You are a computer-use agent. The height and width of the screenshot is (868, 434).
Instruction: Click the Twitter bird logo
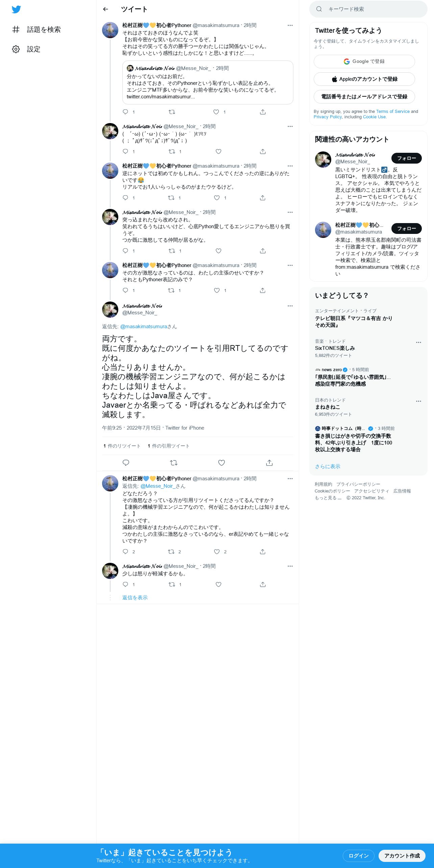16,9
